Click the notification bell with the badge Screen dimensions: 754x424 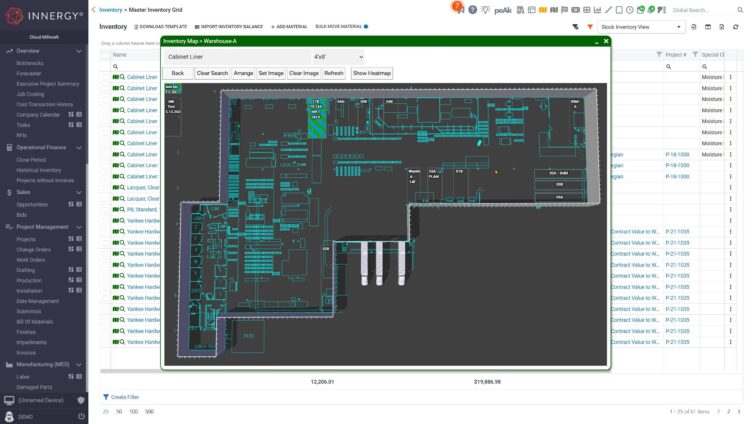457,8
